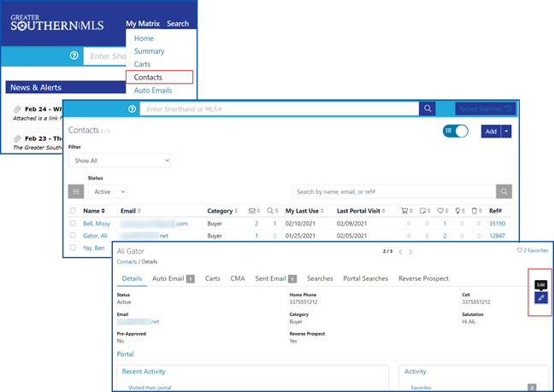
Task: Toggle the contacts list view switch
Action: (456, 131)
